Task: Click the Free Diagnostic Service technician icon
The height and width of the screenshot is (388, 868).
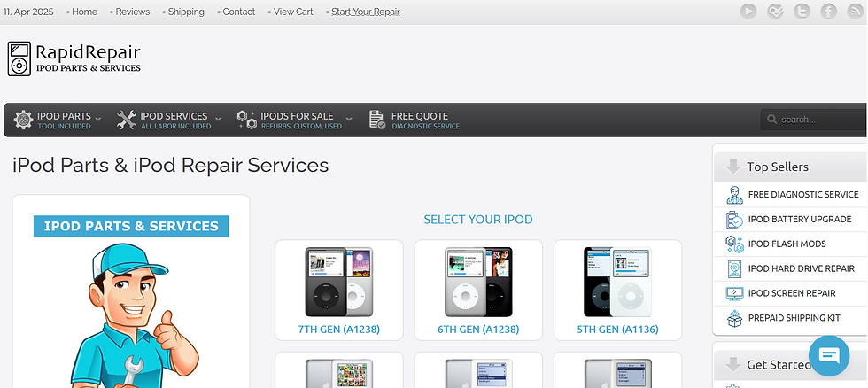Action: (x=734, y=195)
